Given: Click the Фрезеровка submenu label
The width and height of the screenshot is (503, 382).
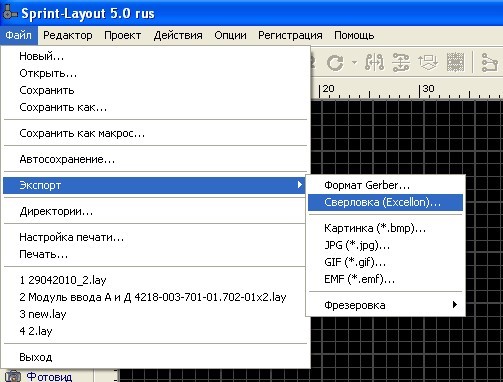Looking at the screenshot, I should 355,305.
